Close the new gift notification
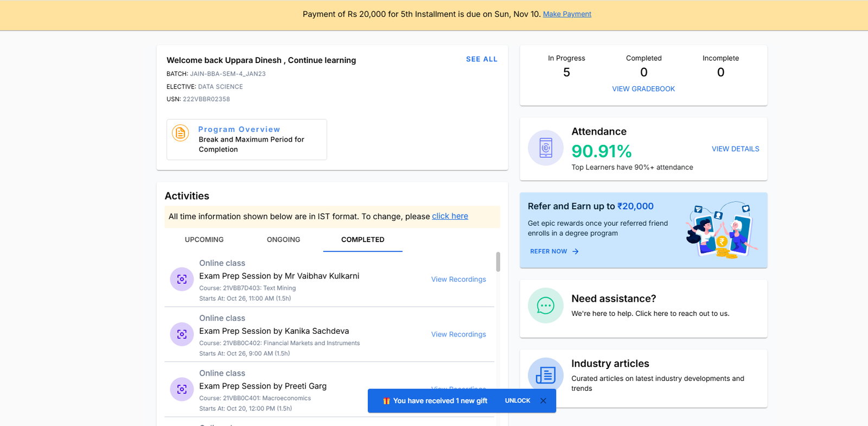This screenshot has height=426, width=868. [543, 401]
